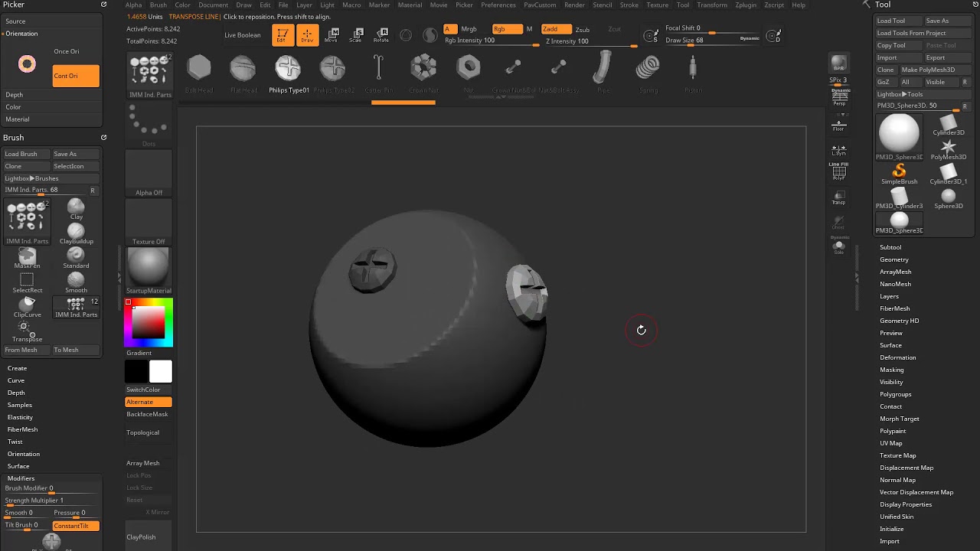The height and width of the screenshot is (551, 980).
Task: Collapse the Modifiers brush section
Action: [21, 478]
